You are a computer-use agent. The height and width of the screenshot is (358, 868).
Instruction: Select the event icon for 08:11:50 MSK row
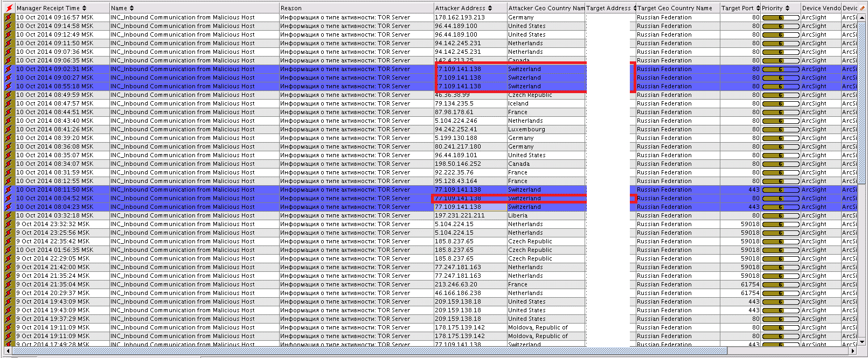coord(8,189)
